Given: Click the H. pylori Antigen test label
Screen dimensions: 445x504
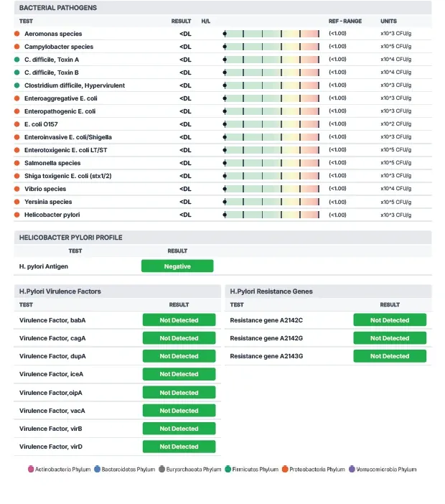Looking at the screenshot, I should [43, 266].
